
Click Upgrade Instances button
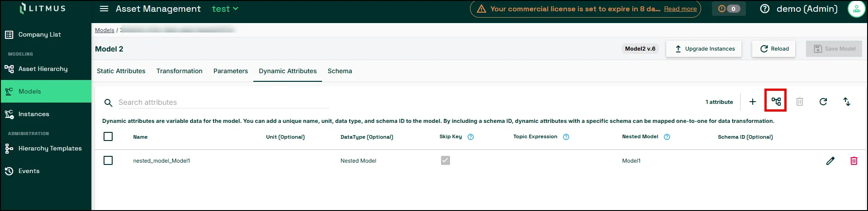704,49
